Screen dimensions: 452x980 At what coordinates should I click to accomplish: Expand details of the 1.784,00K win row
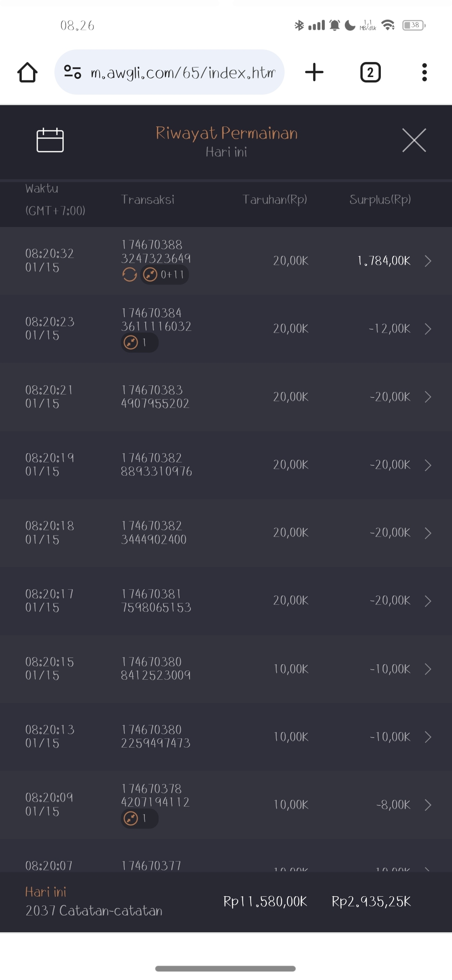pos(428,261)
